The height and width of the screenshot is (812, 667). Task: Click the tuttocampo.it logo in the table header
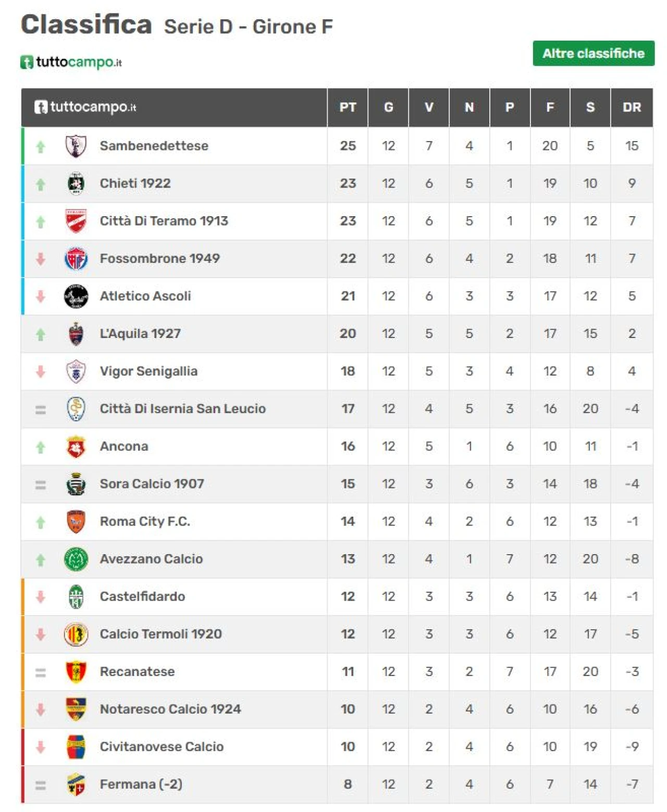(85, 107)
